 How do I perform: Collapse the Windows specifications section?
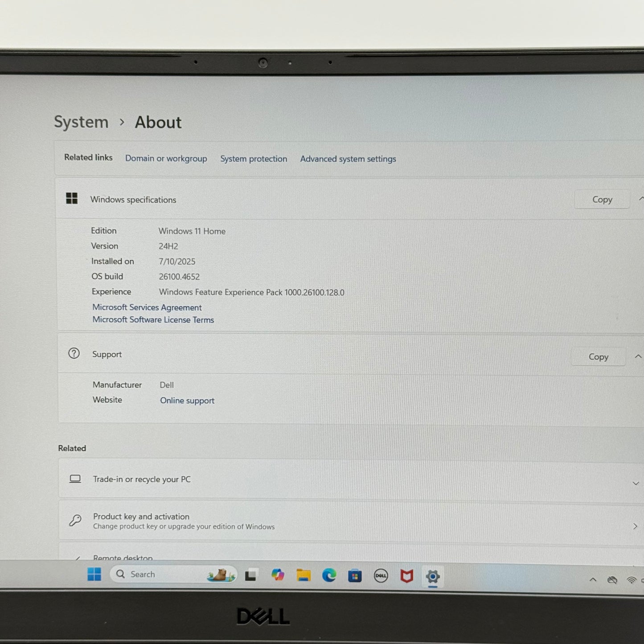coord(641,199)
